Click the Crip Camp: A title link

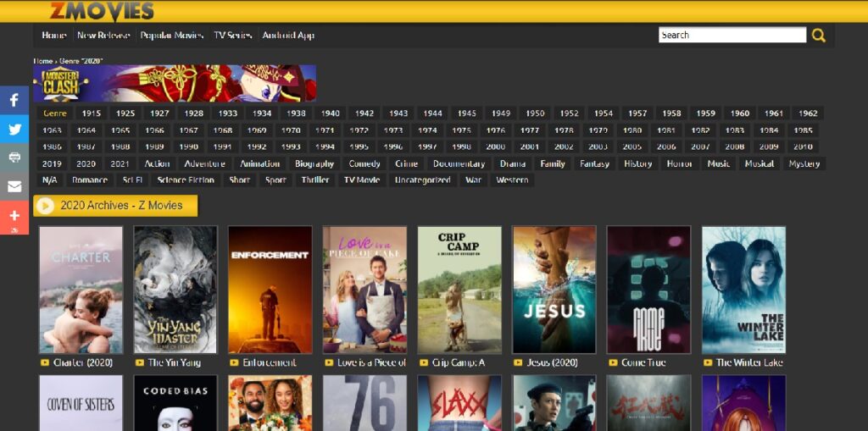click(x=459, y=363)
